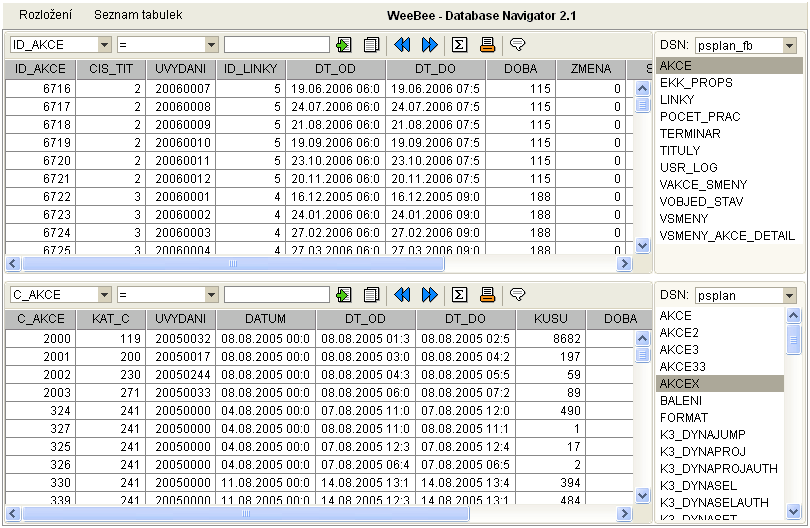Click the speech bubble icon in the bottom toolbar
The height and width of the screenshot is (528, 810).
click(x=517, y=295)
